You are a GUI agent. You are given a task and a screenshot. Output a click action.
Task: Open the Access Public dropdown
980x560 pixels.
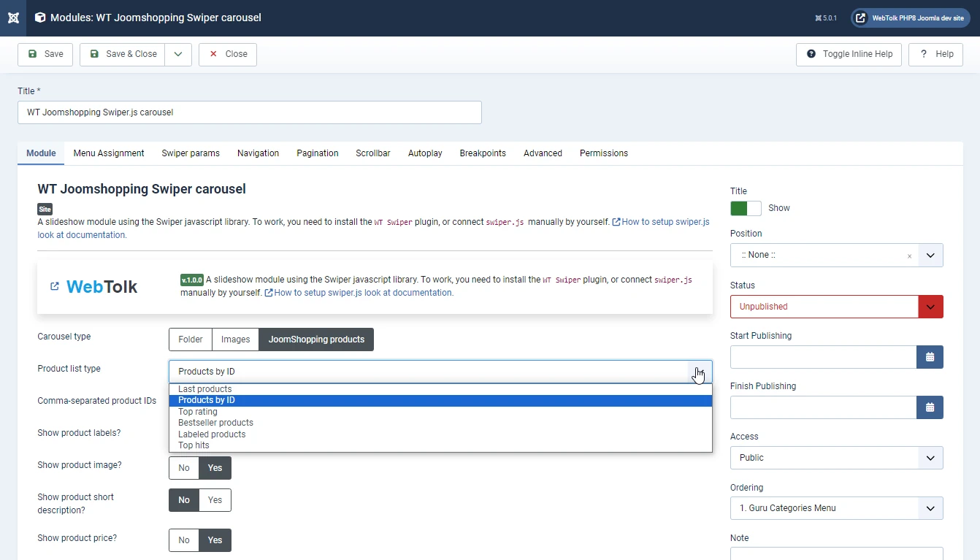(837, 458)
